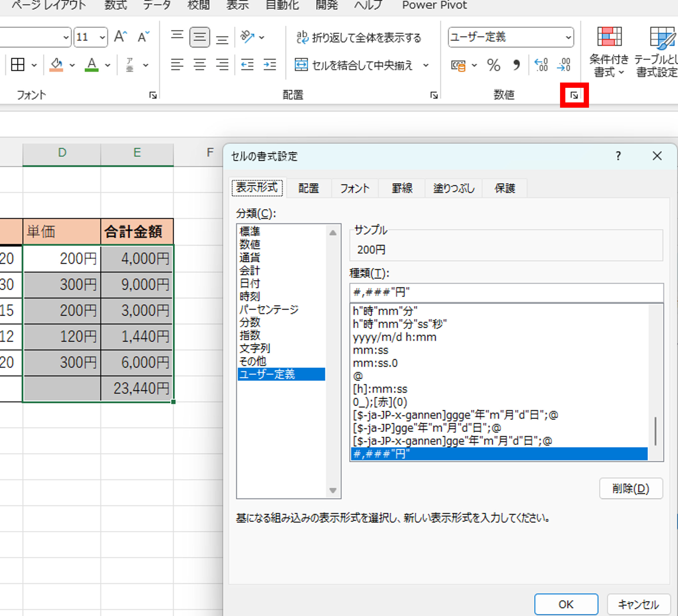
Task: Increase font size with the larger A icon
Action: tap(120, 37)
